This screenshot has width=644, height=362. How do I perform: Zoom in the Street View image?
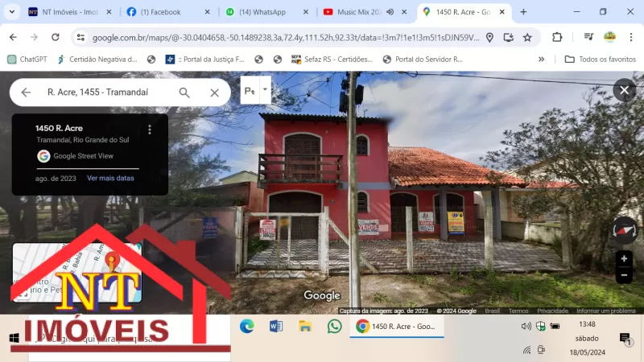coord(624,258)
